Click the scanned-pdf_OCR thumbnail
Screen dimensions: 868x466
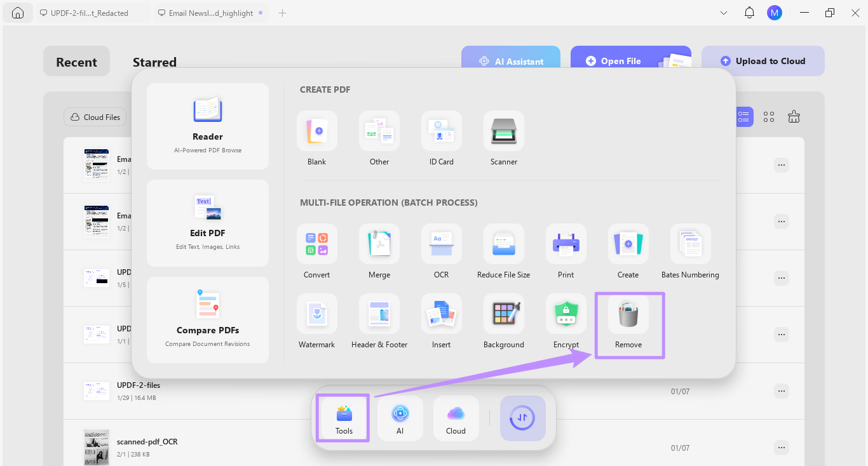(97, 448)
